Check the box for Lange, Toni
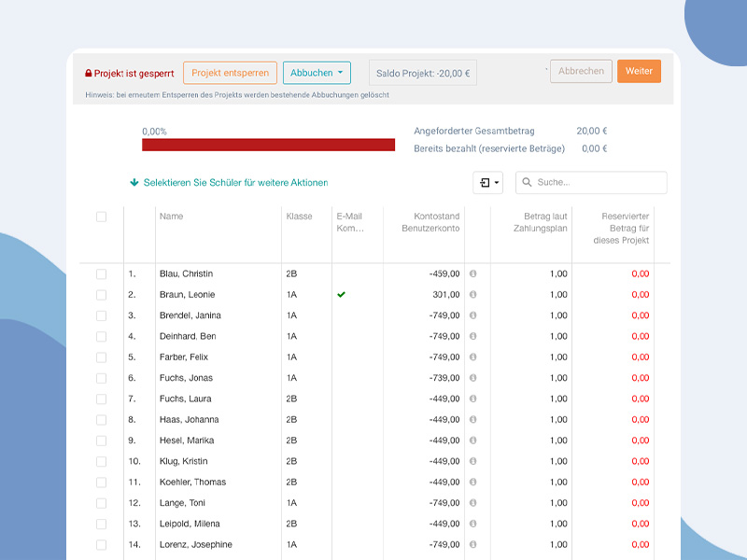 pyautogui.click(x=101, y=503)
